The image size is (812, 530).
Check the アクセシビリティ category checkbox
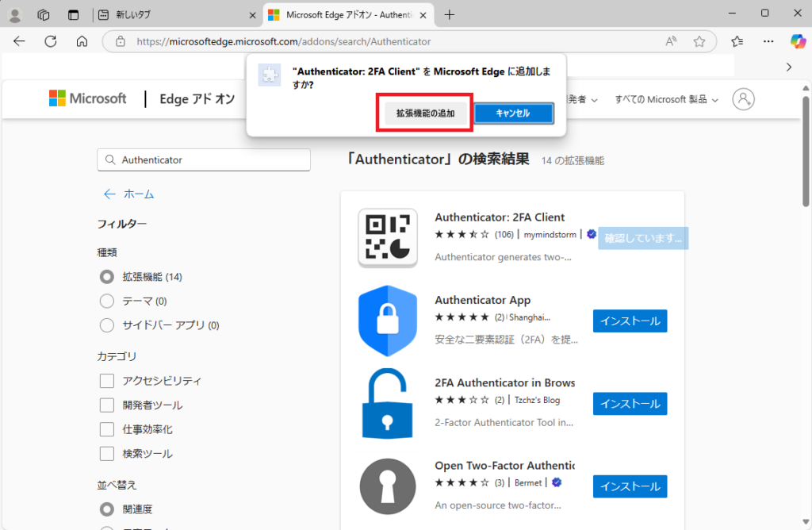click(107, 381)
